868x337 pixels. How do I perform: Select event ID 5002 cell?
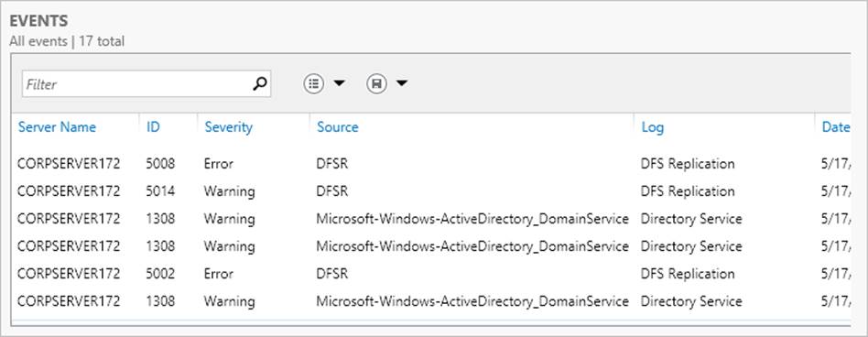coord(160,274)
